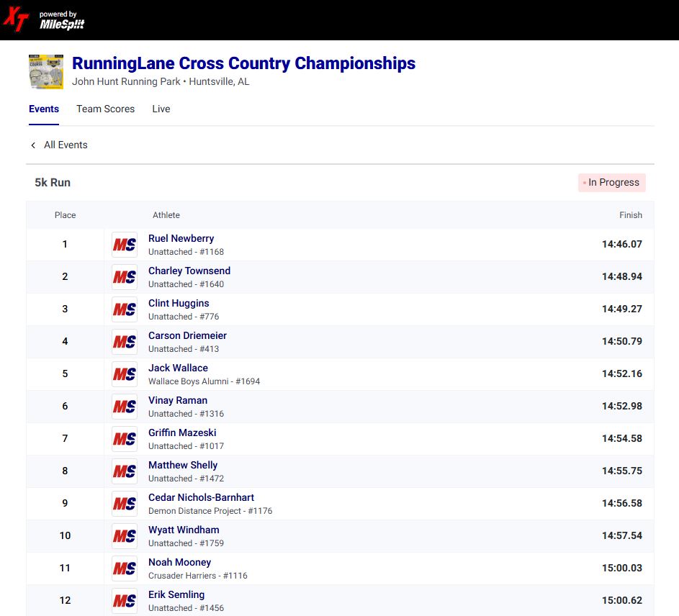Click MS logo next to Cedar Nichols-Barnhart
Image resolution: width=679 pixels, height=616 pixels.
click(x=125, y=504)
